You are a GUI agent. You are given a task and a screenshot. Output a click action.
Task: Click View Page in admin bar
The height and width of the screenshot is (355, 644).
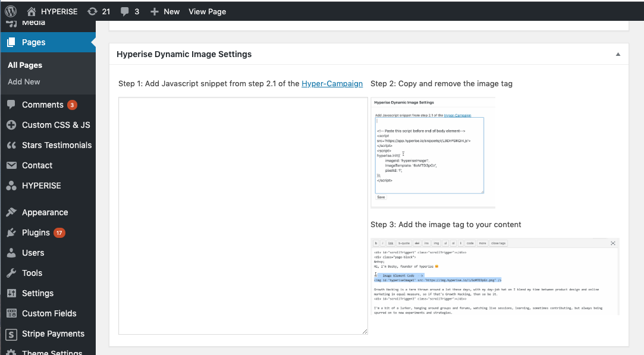207,11
